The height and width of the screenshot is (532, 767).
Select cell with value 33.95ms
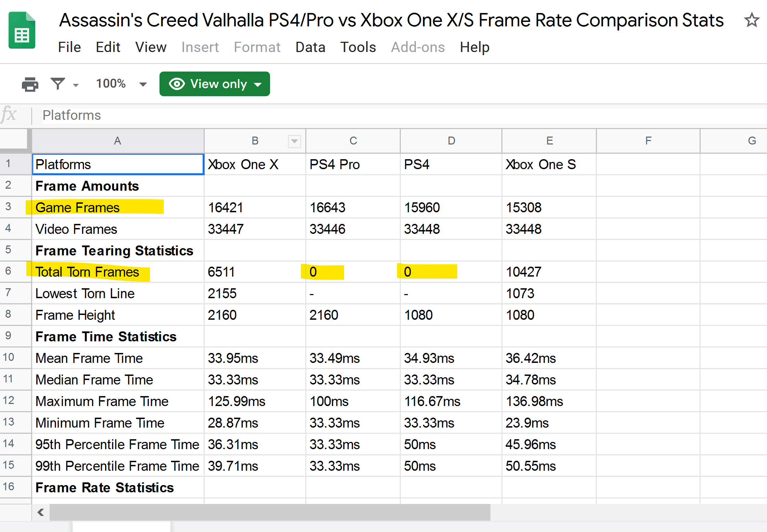255,358
